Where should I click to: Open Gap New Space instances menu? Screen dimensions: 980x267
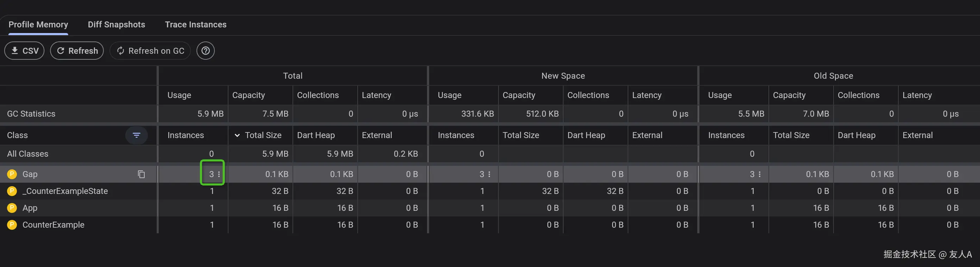click(489, 174)
